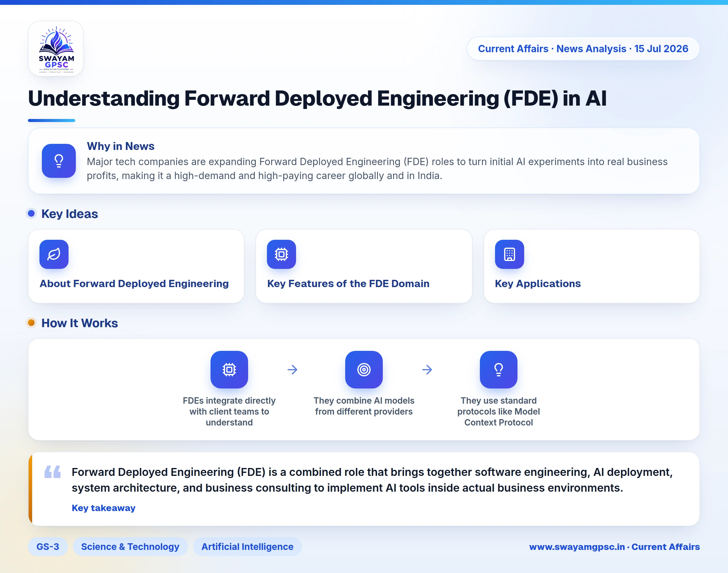Select the GS-3 tag
The image size is (728, 573).
pos(48,547)
